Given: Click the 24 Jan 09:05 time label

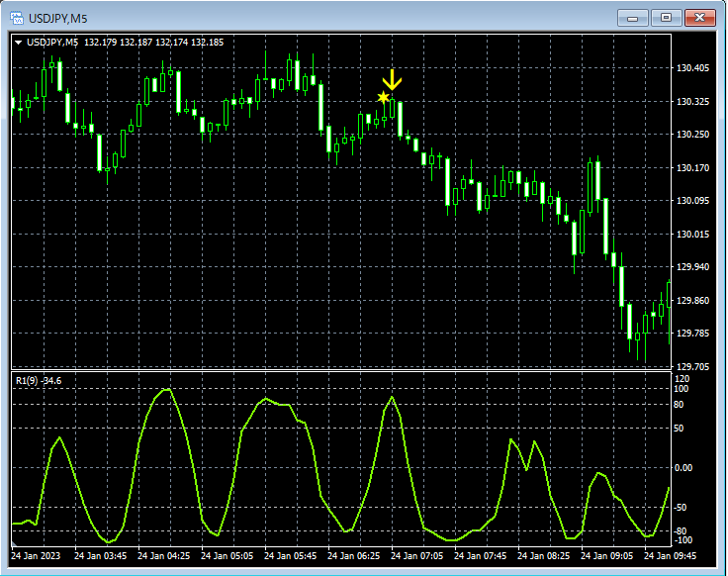Looking at the screenshot, I should [606, 556].
